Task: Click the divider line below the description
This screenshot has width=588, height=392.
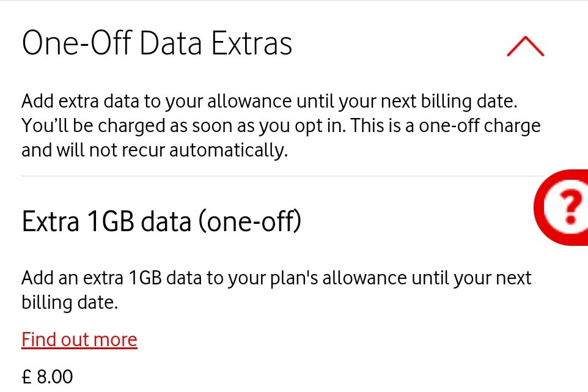Action: pos(283,176)
